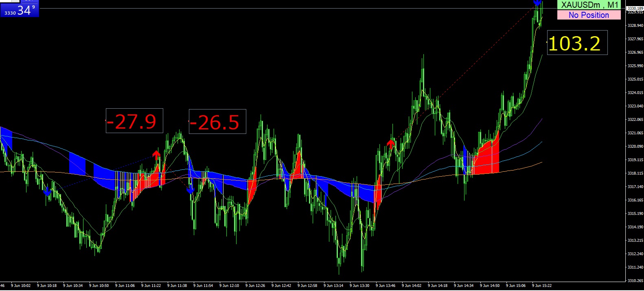Click time label 9 Jun 12:26
Image resolution: width=644 pixels, height=291 pixels.
pos(255,286)
